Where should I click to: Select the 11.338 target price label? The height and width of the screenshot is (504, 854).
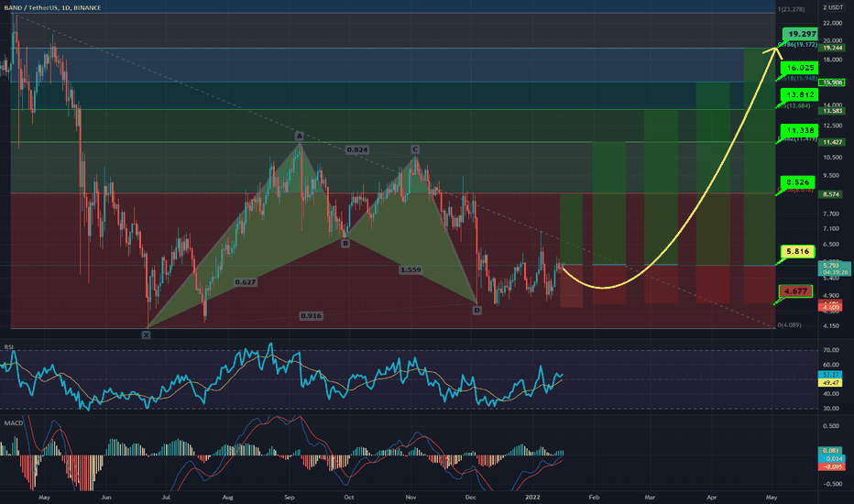point(799,130)
